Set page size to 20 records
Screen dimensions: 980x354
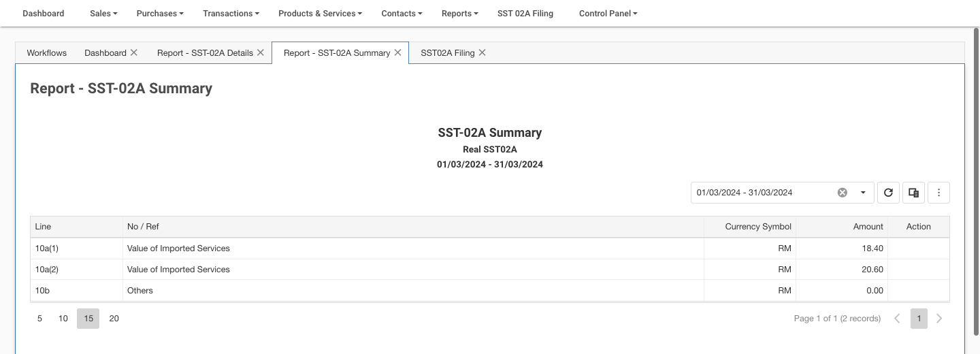point(114,319)
